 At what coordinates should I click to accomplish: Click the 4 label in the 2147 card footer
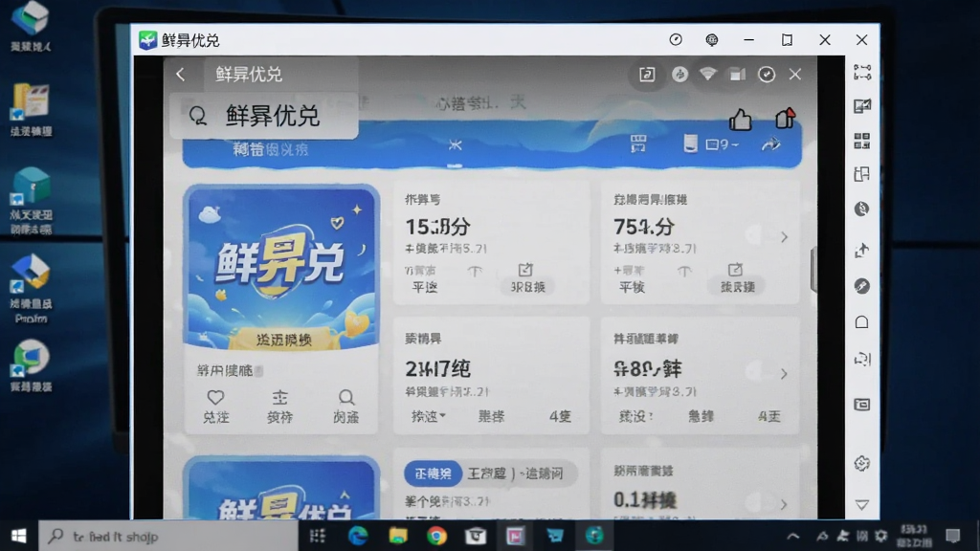point(560,416)
